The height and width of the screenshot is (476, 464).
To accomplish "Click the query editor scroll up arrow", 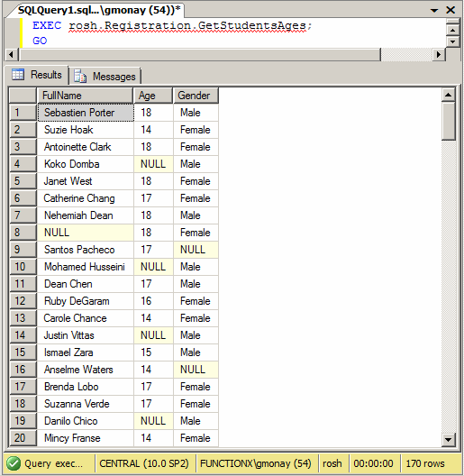I will (x=452, y=30).
